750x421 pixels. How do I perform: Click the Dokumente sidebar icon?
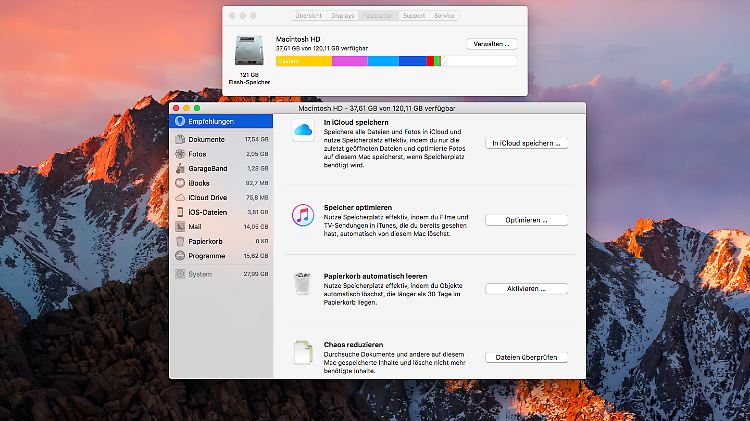(x=180, y=139)
